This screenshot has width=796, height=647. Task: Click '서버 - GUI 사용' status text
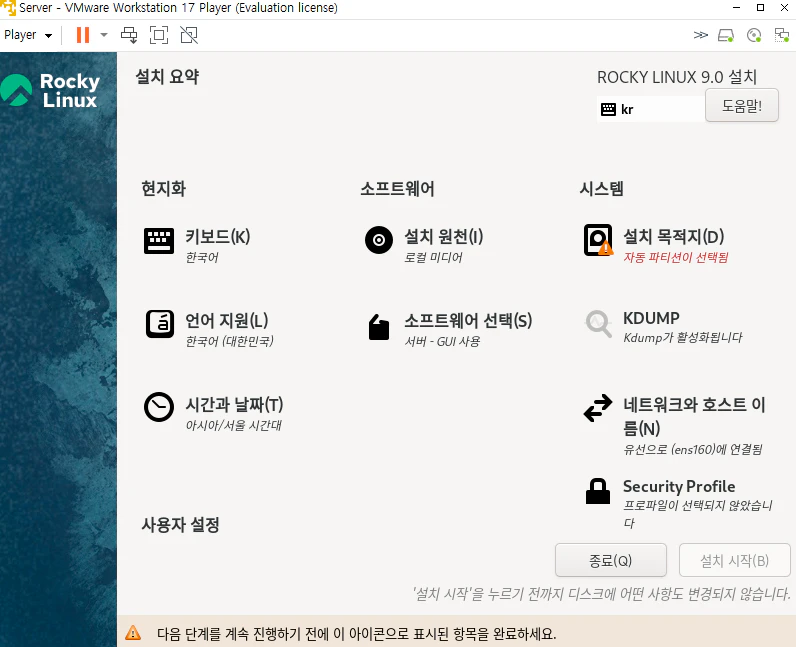pos(442,341)
